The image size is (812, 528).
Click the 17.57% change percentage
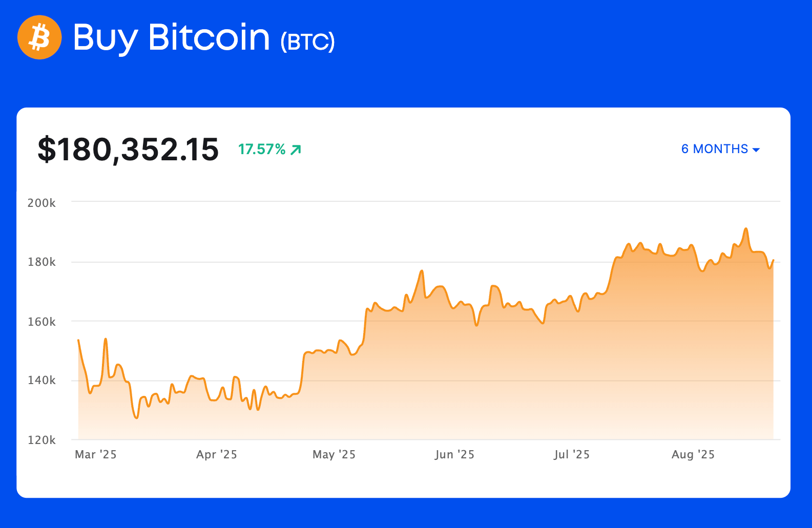pos(262,149)
